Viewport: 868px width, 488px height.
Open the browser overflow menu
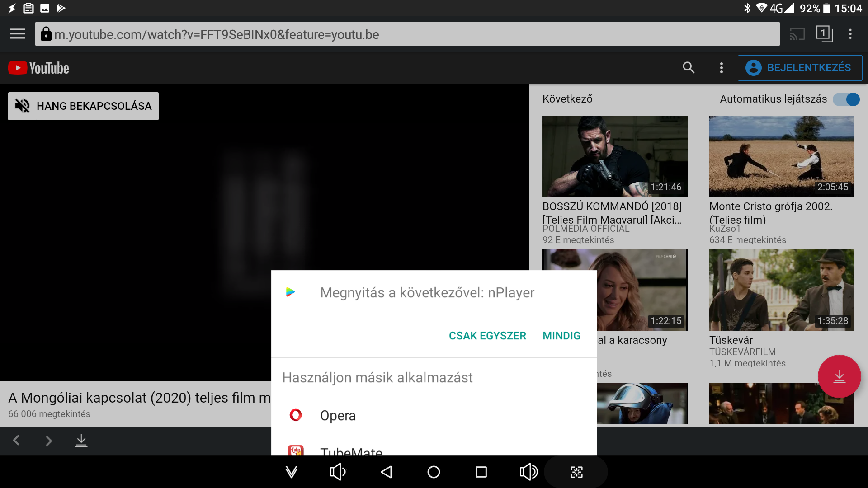point(850,34)
